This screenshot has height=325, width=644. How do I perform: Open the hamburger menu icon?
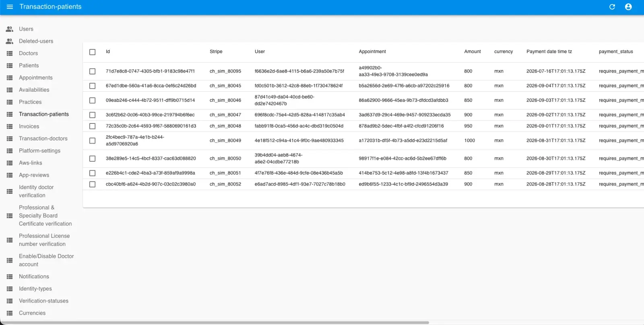tap(10, 7)
